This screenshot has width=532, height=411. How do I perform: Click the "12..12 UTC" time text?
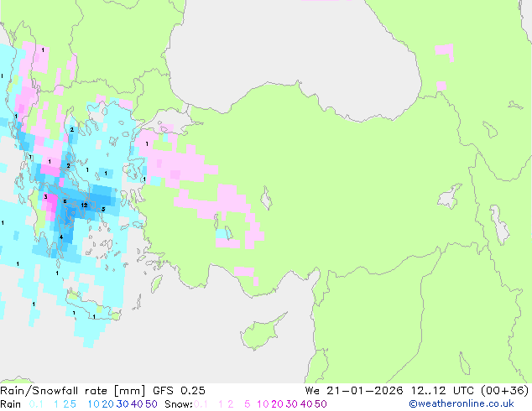tap(442, 391)
